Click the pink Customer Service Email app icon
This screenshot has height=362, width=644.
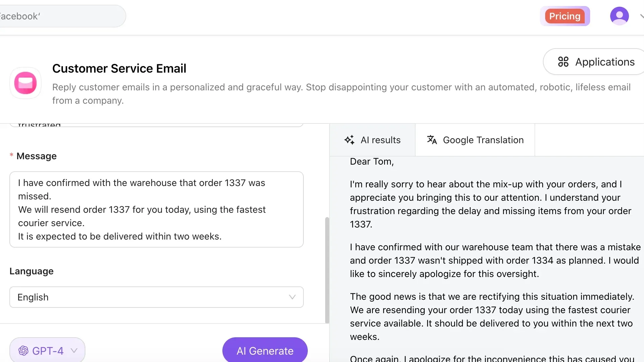[25, 83]
